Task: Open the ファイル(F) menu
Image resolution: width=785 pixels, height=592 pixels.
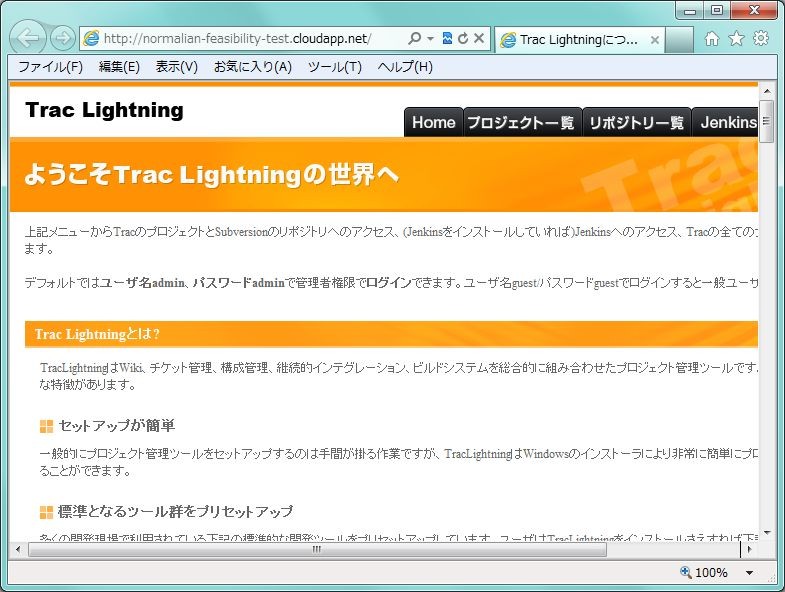Action: tap(50, 67)
